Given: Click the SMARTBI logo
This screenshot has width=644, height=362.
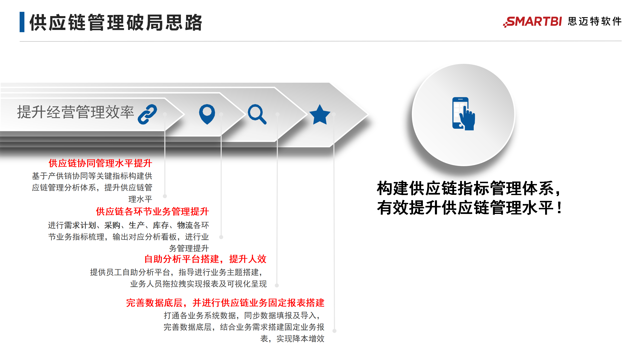Looking at the screenshot, I should click(532, 21).
